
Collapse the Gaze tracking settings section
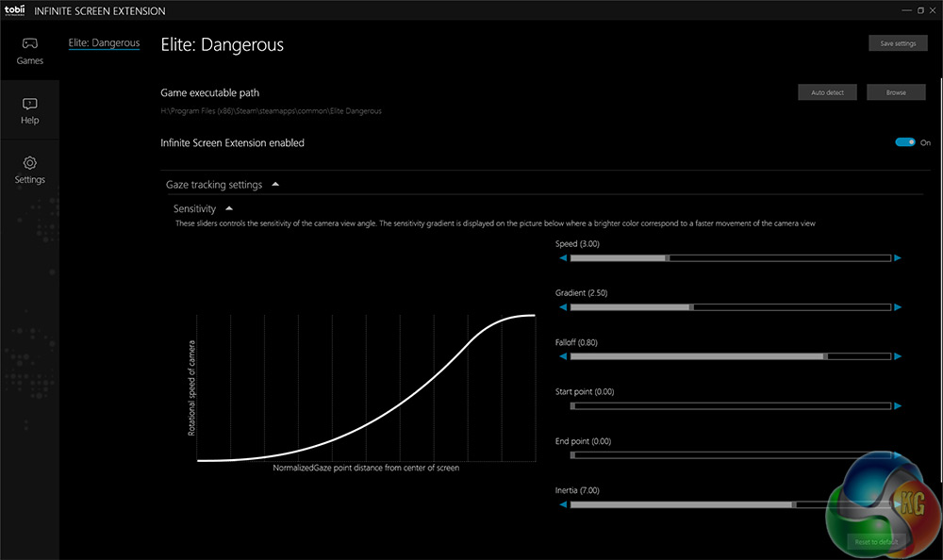tap(275, 185)
